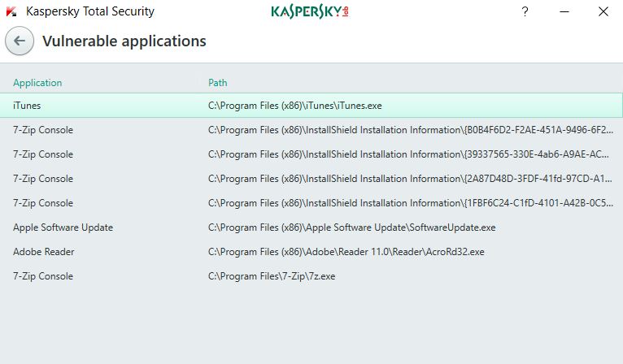This screenshot has width=623, height=364.
Task: Click the Kaspersky Lab logo
Action: (310, 12)
